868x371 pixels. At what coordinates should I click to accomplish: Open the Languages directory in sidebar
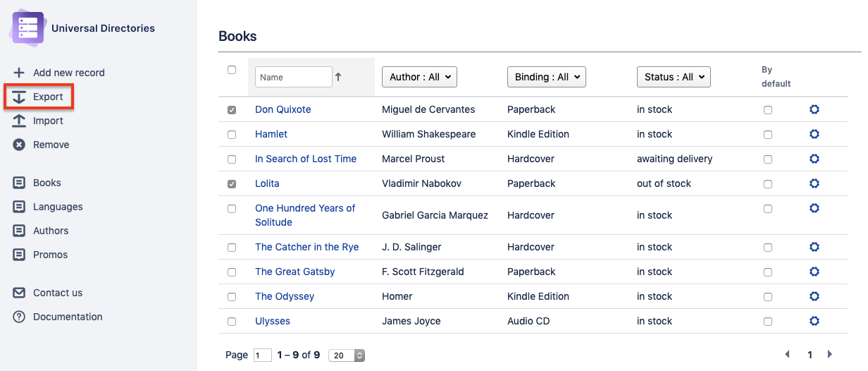(58, 207)
